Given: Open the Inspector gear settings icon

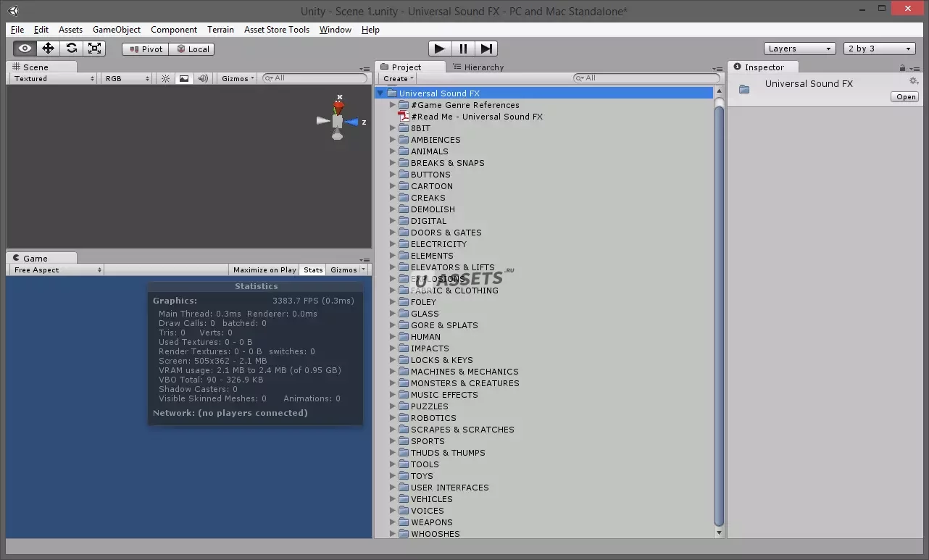Looking at the screenshot, I should pyautogui.click(x=913, y=81).
